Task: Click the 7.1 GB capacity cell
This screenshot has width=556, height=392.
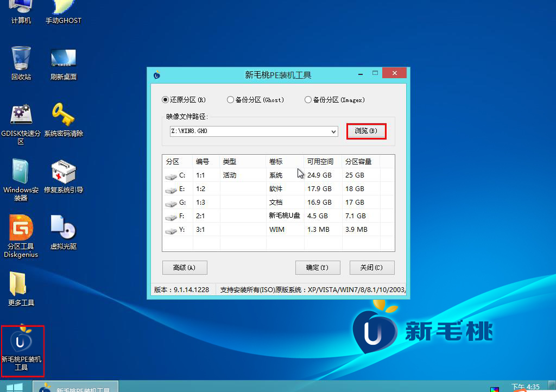Action: (x=356, y=216)
